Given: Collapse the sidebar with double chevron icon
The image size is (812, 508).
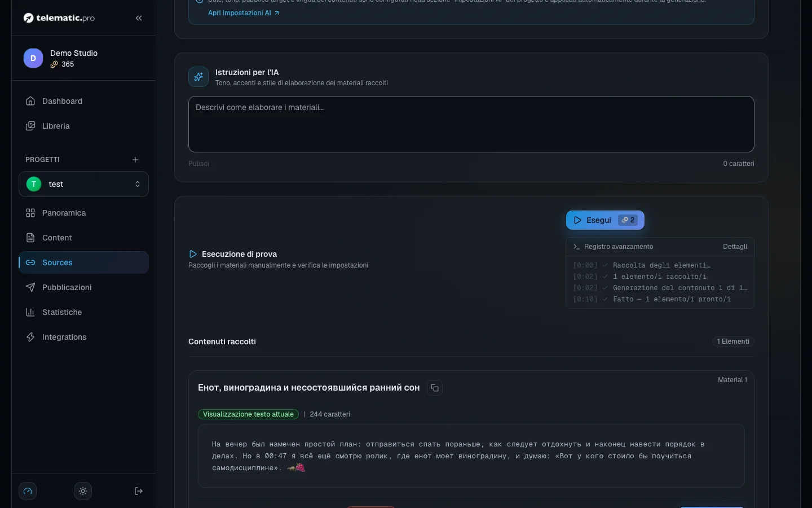Looking at the screenshot, I should coord(139,18).
